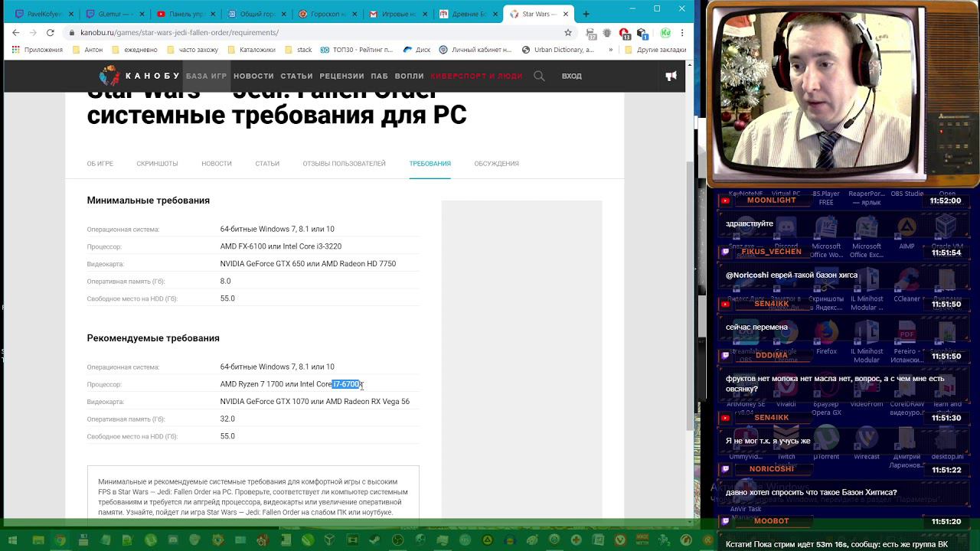The image size is (980, 551).
Task: Open the Антон bookmarks folder
Action: click(87, 50)
